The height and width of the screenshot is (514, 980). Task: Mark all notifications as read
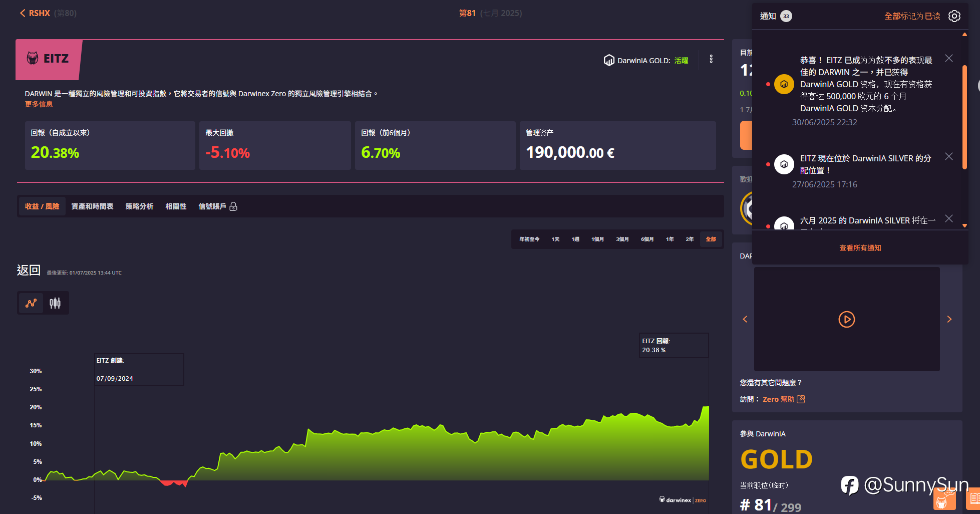pos(912,16)
